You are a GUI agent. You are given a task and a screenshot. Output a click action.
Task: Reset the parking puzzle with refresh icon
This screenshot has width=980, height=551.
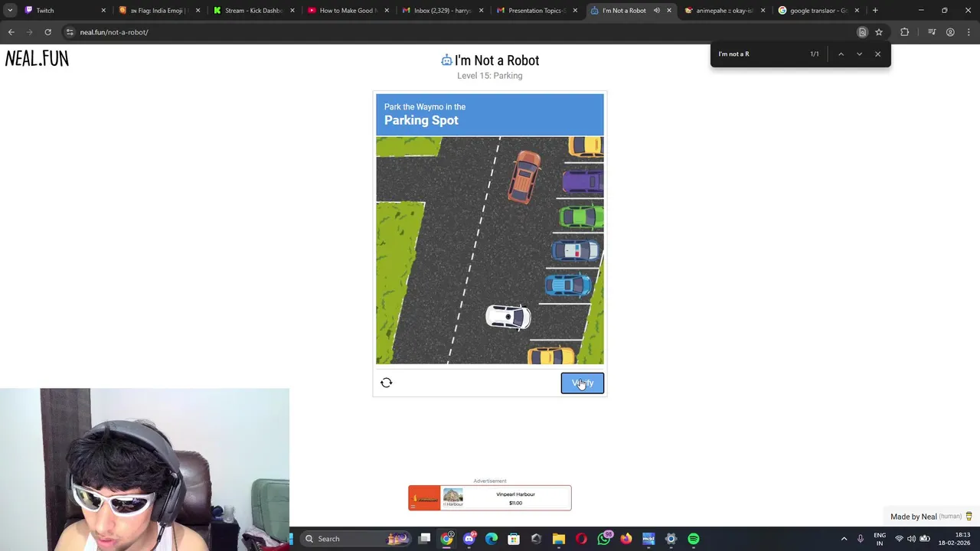[x=387, y=383]
